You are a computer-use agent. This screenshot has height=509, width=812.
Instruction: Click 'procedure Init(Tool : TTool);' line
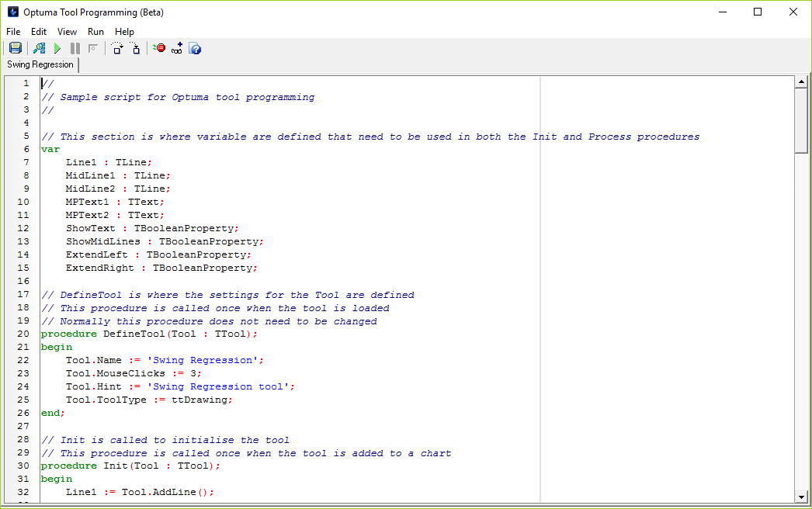(x=130, y=466)
